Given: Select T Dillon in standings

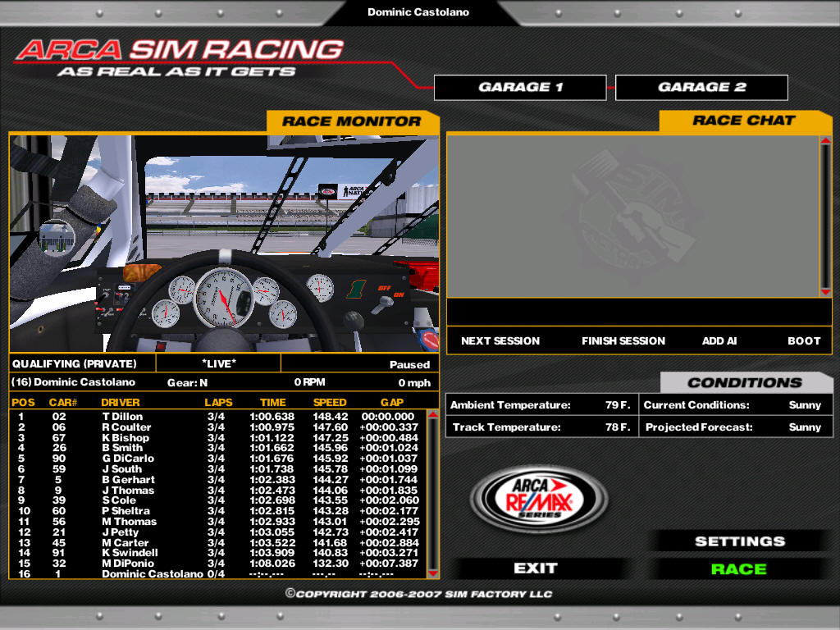Looking at the screenshot, I should (x=123, y=417).
